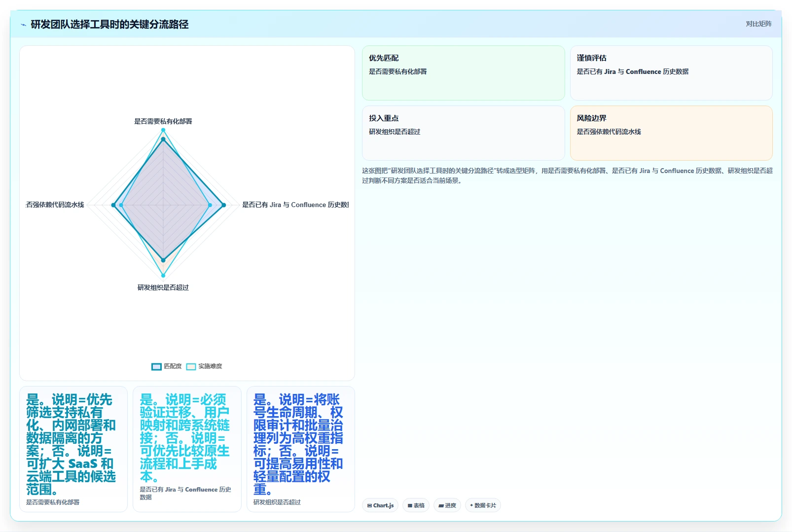Click the 表格 tag icon
792x532 pixels.
(x=410, y=505)
